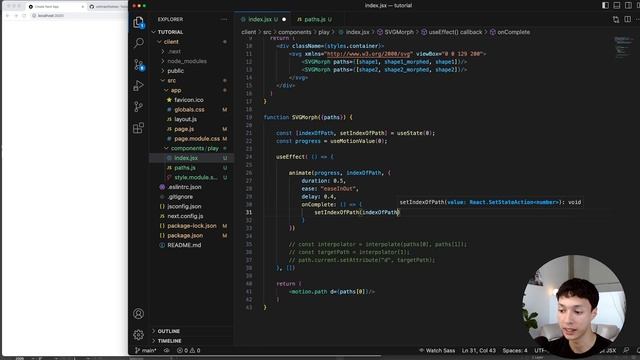The width and height of the screenshot is (640, 360).
Task: Split the editor to the right
Action: coord(627,19)
